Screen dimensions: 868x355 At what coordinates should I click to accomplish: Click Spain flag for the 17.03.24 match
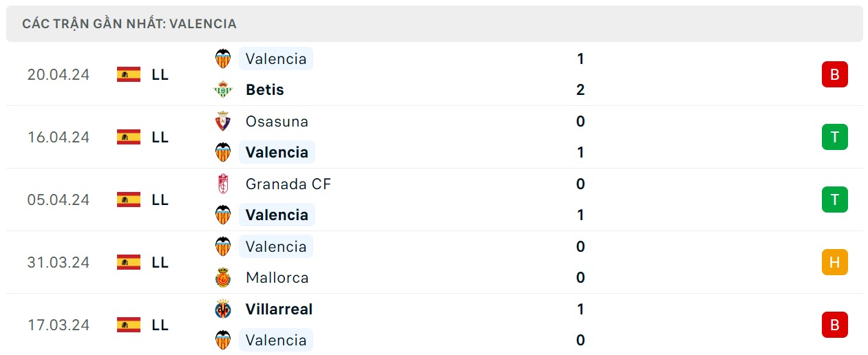click(129, 325)
